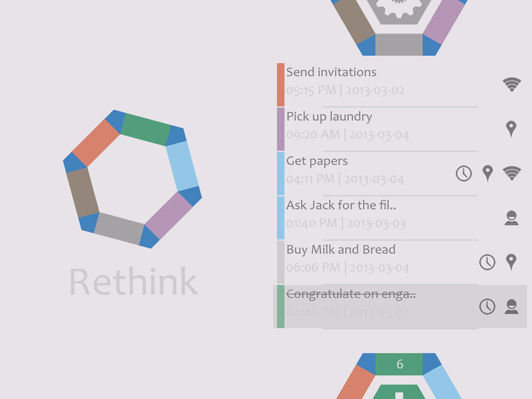532x399 pixels.
Task: Click the clock icon on the Congratulate task
Action: [487, 306]
